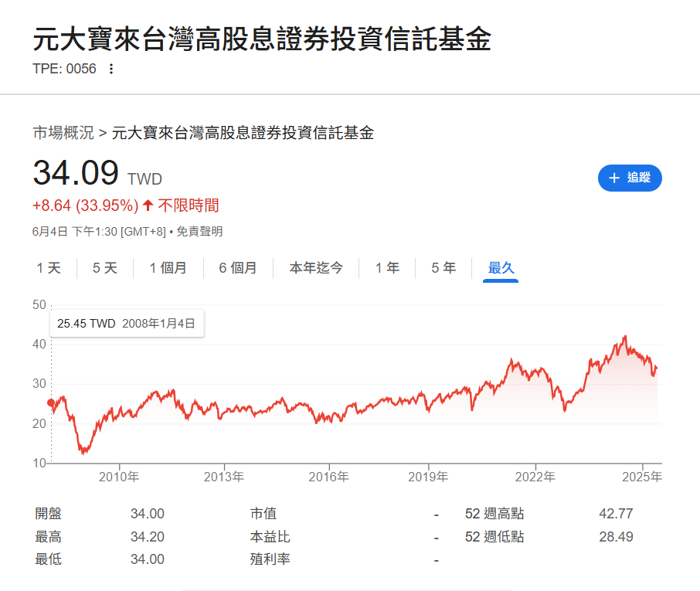The image size is (700, 591).
Task: Click the 2022年 axis label
Action: (535, 477)
